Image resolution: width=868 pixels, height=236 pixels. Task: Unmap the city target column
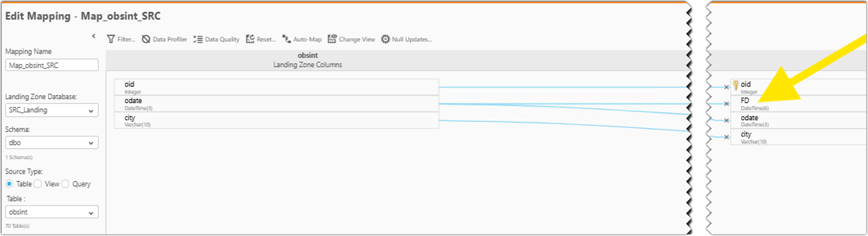727,137
